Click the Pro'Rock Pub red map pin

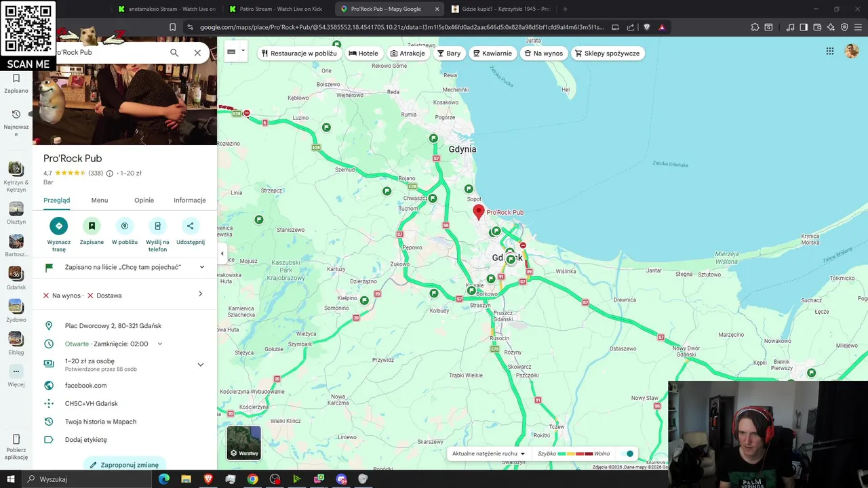(479, 212)
